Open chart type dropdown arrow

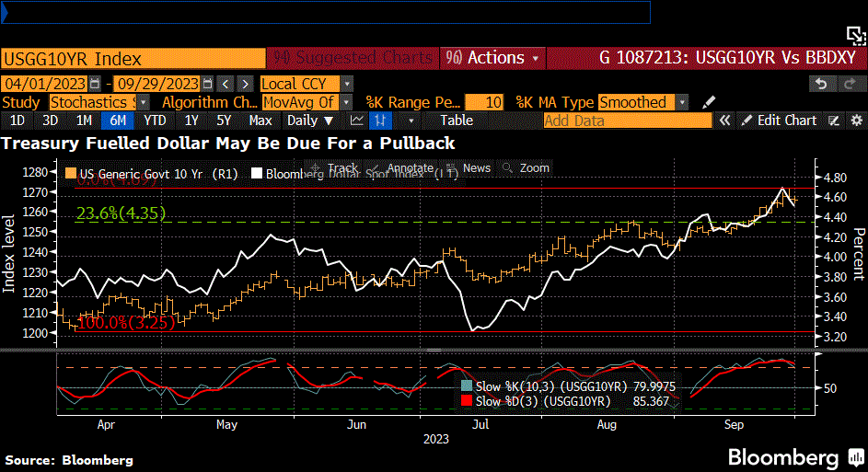[411, 121]
